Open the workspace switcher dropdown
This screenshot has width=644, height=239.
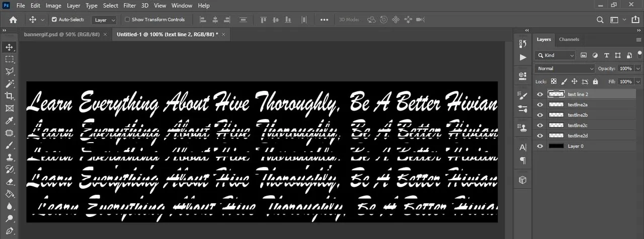(616, 20)
